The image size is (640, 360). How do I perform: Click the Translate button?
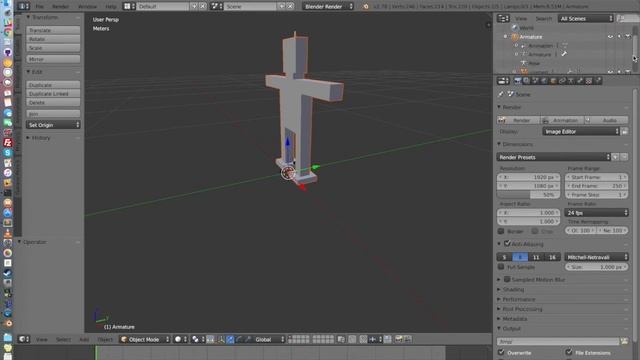(53, 30)
